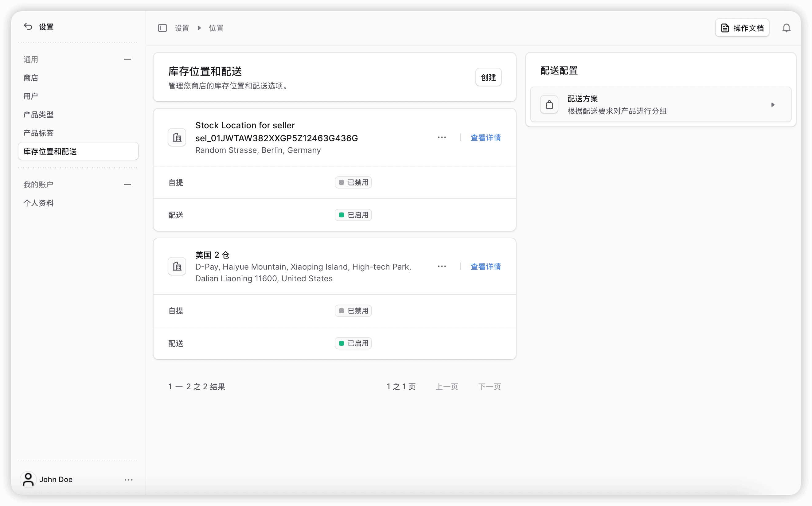
Task: Open the notifications bell
Action: point(786,28)
